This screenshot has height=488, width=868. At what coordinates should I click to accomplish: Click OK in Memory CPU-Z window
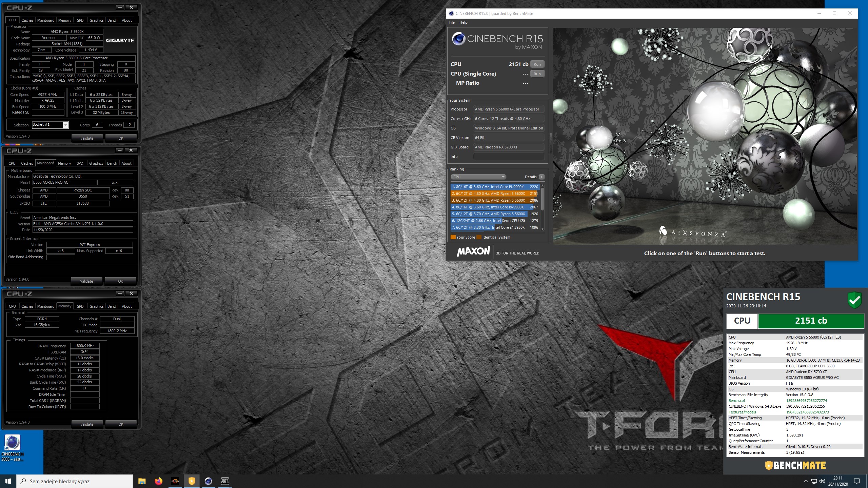pos(121,424)
